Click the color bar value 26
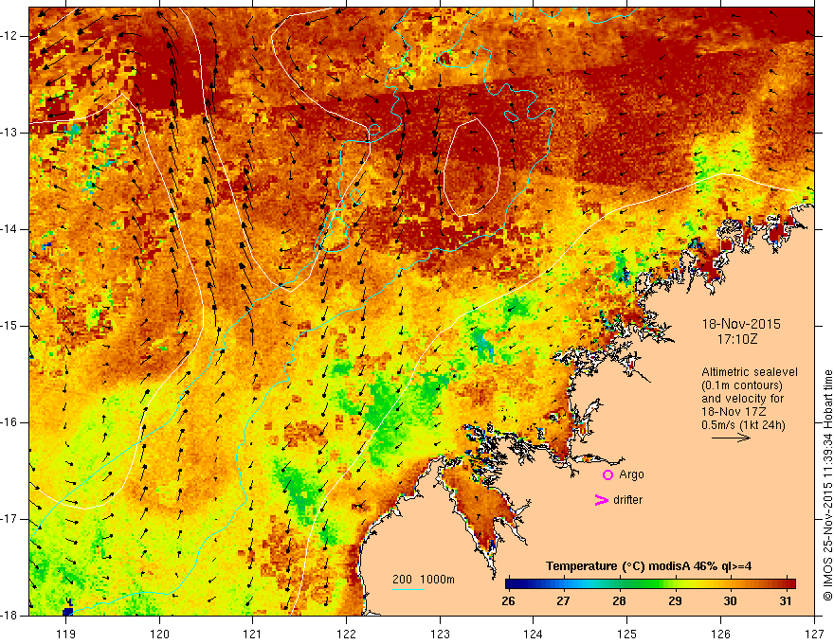Screen dimensions: 834x644 [508, 601]
